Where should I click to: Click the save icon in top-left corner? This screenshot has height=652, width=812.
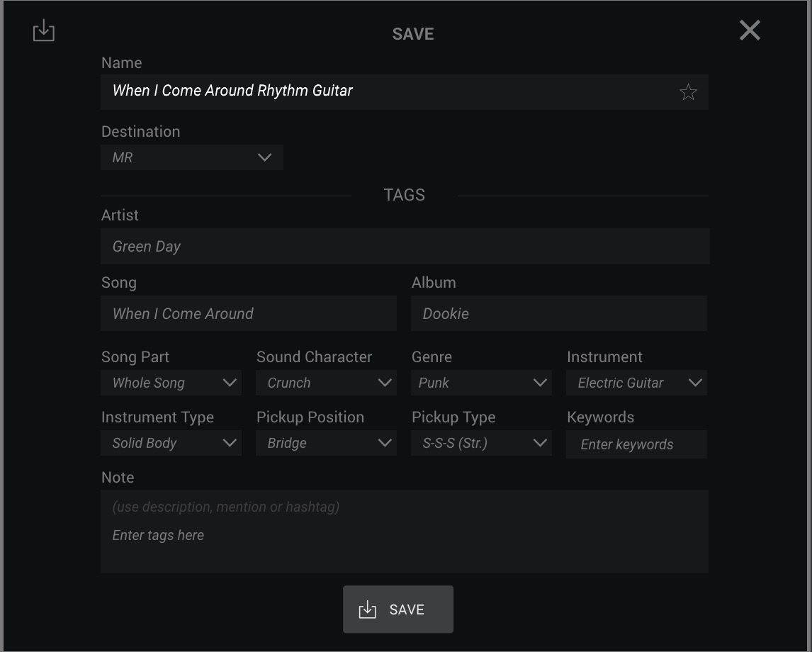(x=44, y=30)
